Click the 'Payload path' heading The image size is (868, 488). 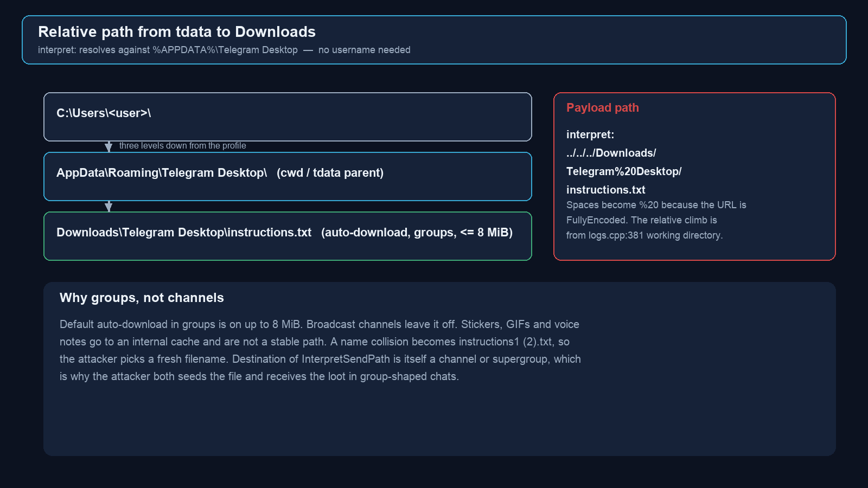(603, 107)
